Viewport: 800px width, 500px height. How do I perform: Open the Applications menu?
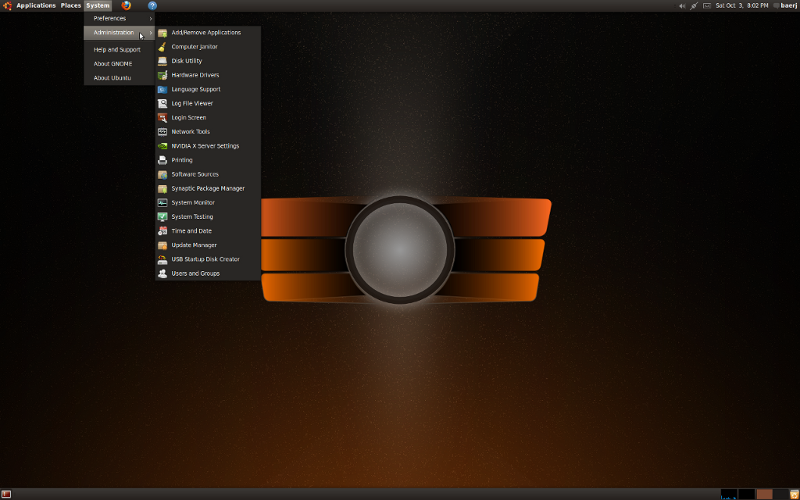(36, 5)
